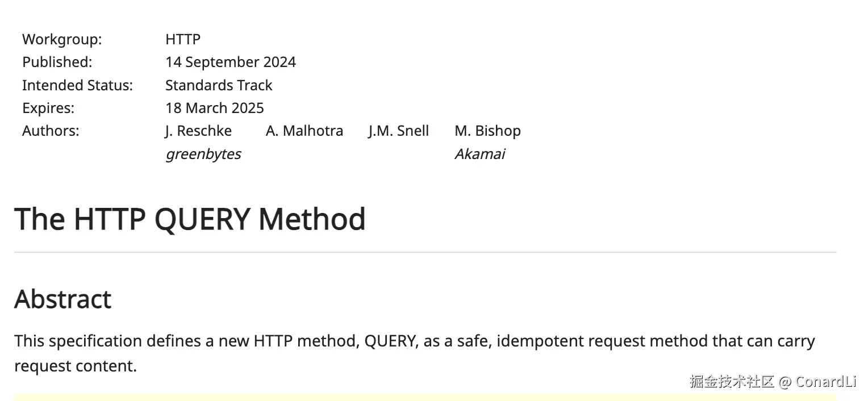The image size is (868, 401).
Task: Click the author name J.M. Snell
Action: click(398, 131)
